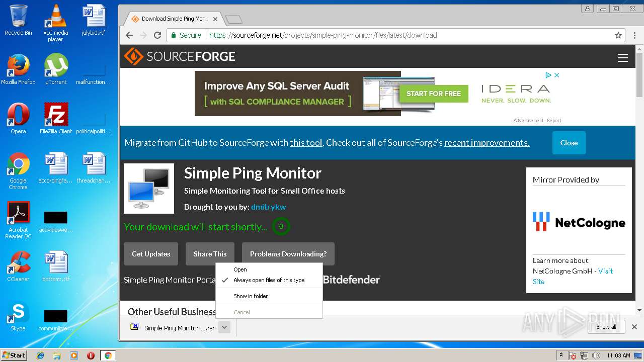Click START FOR FREE ad button
This screenshot has height=362, width=644.
click(434, 94)
